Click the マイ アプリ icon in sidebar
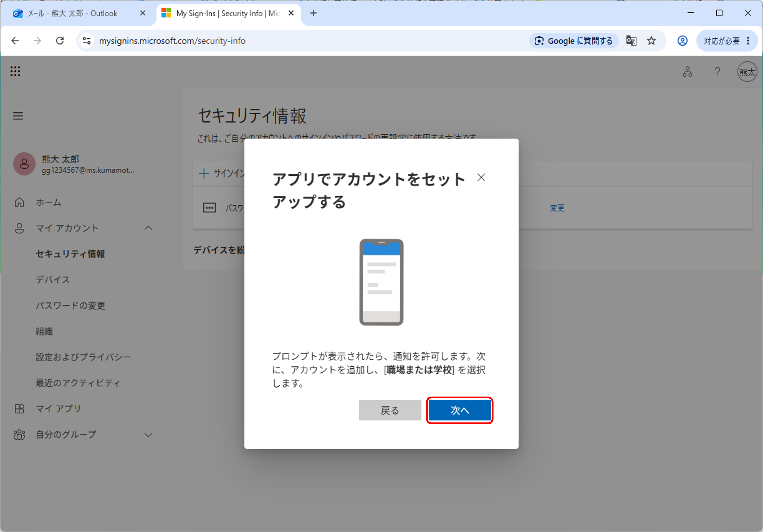This screenshot has height=532, width=763. tap(19, 408)
